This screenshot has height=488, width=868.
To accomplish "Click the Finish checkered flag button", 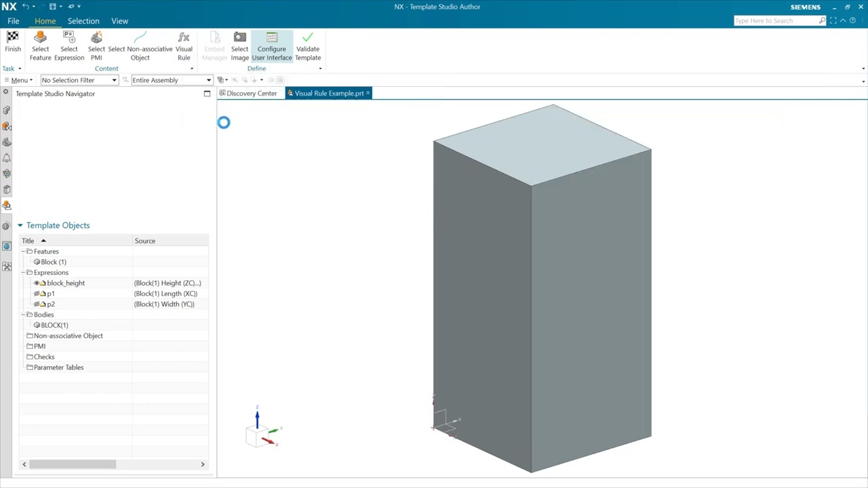I will click(x=13, y=42).
